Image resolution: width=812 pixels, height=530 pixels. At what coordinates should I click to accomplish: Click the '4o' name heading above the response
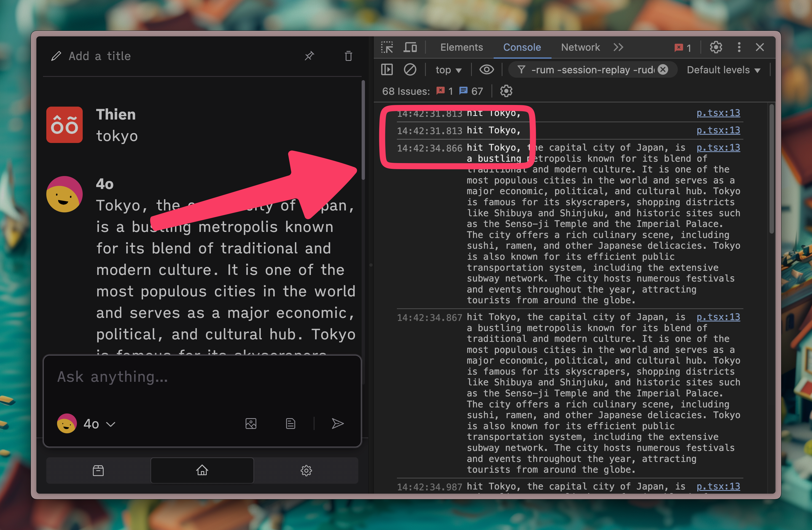[104, 184]
